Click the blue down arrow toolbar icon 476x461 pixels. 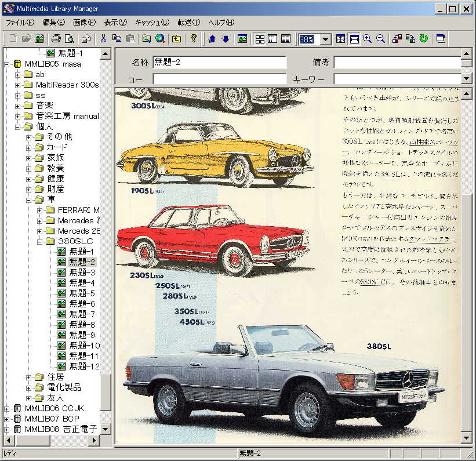coord(226,39)
